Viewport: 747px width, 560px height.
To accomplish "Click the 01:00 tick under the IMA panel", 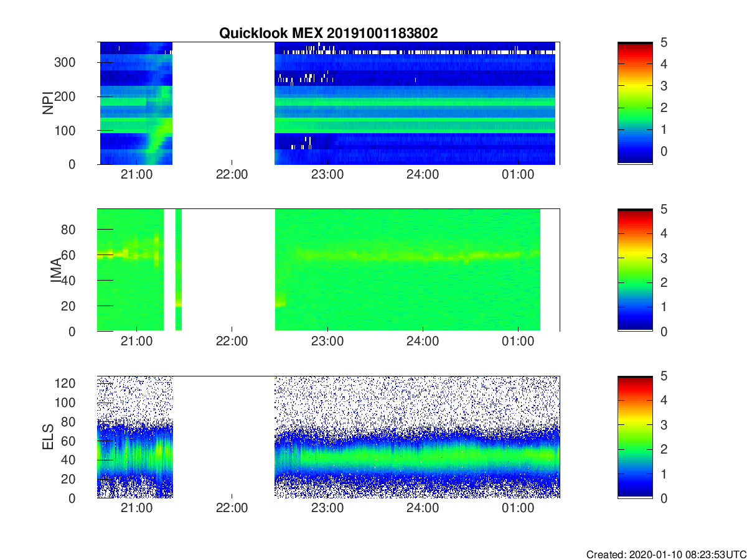I will tap(518, 342).
